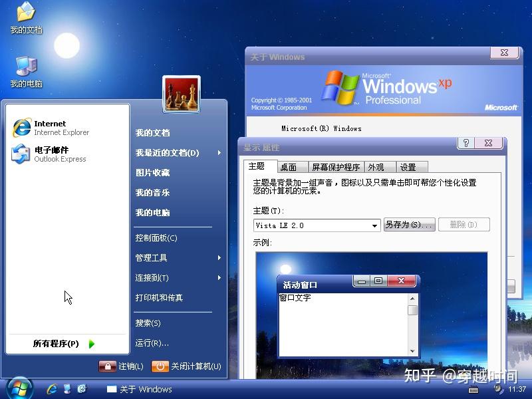Open the 我的文档 desktop icon
Image resolution: width=532 pixels, height=399 pixels.
[x=26, y=18]
